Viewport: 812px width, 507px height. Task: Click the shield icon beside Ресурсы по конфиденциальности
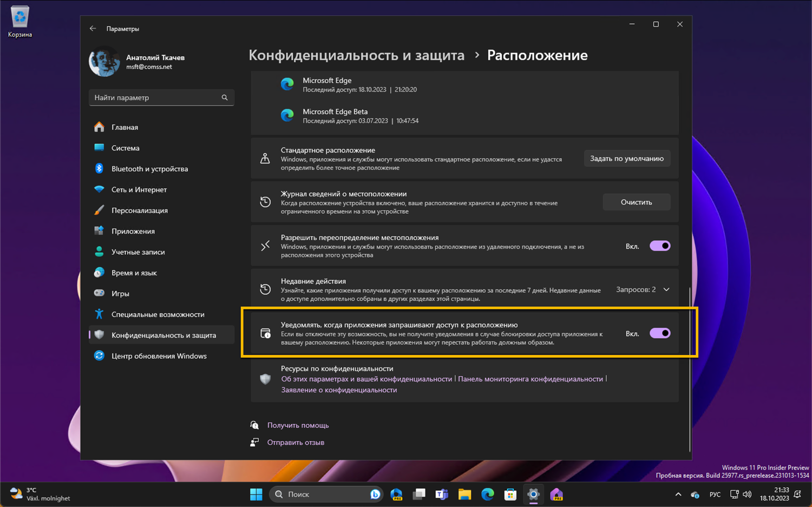tap(265, 379)
